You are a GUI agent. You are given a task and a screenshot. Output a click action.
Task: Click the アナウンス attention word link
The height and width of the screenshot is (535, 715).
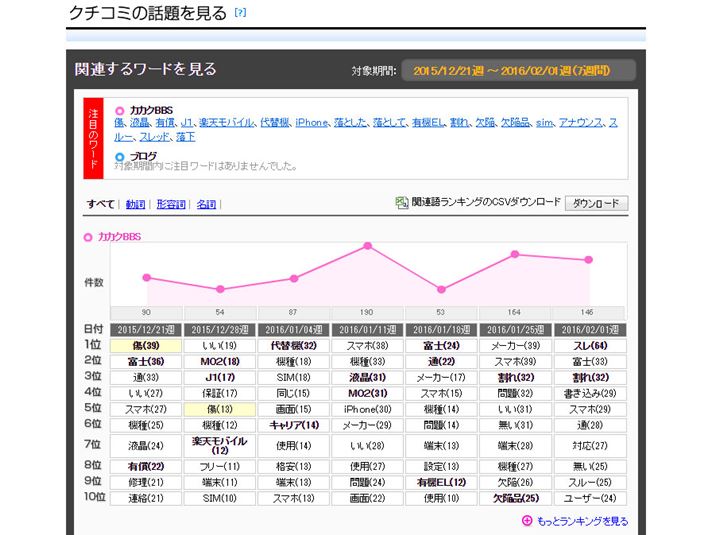580,122
